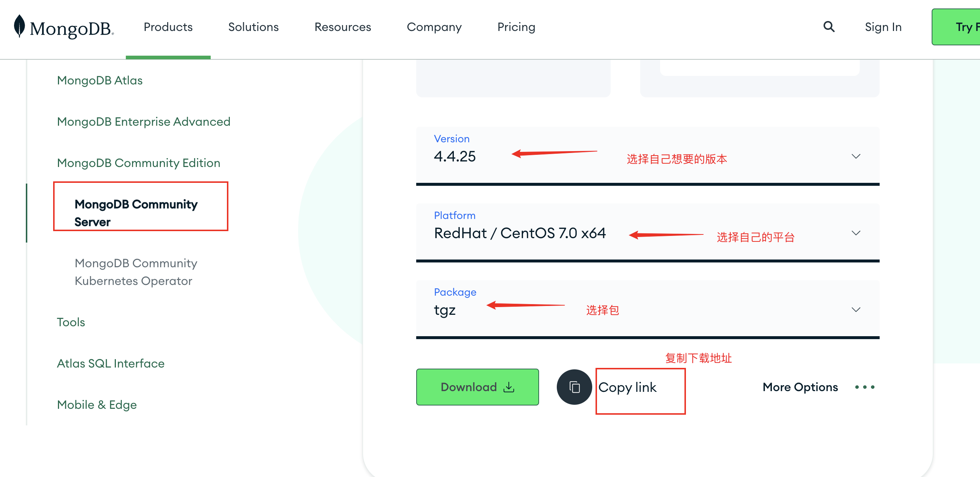Open the three-dot More Options icon
The height and width of the screenshot is (477, 980).
click(x=865, y=387)
